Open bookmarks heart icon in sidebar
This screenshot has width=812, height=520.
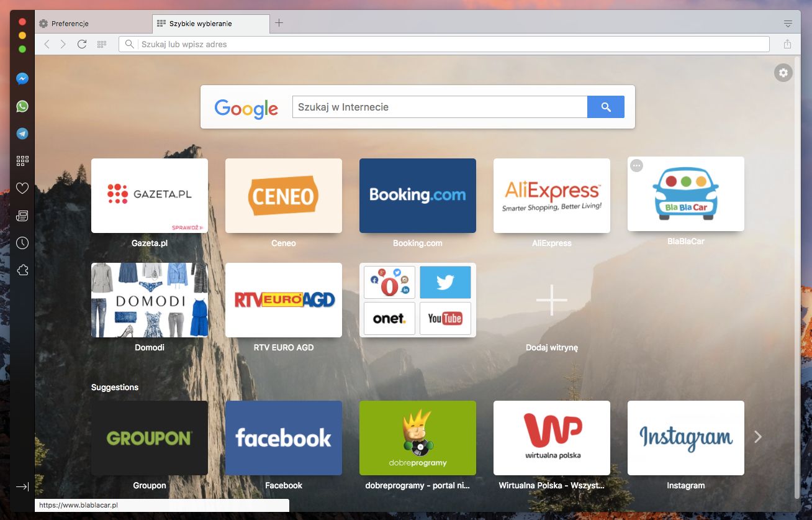[x=22, y=188]
